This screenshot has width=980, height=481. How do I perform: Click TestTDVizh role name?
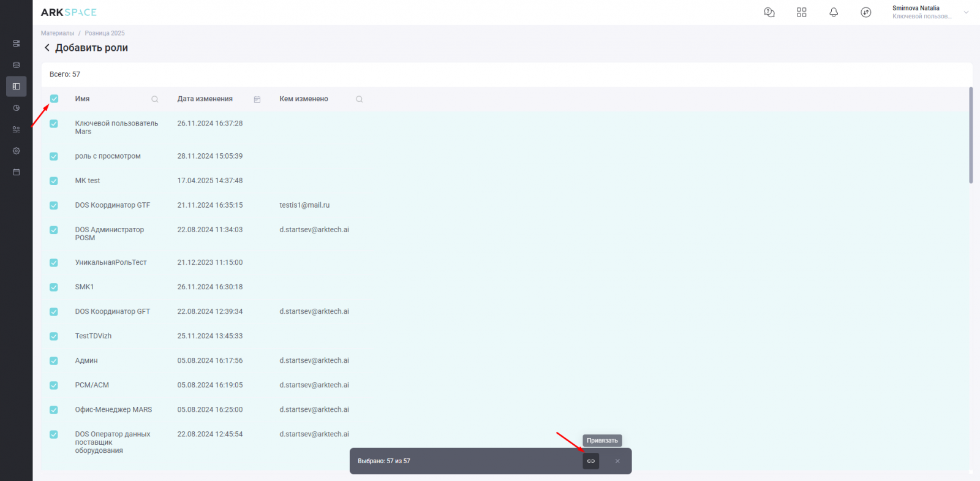pyautogui.click(x=93, y=336)
